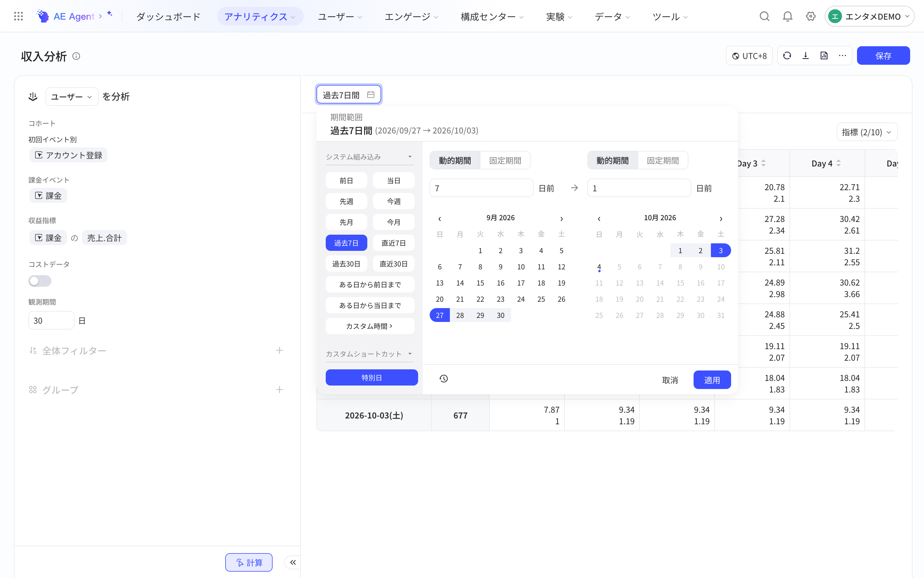Go to previous month on 9月 2026 calendar
924x578 pixels.
click(x=440, y=219)
